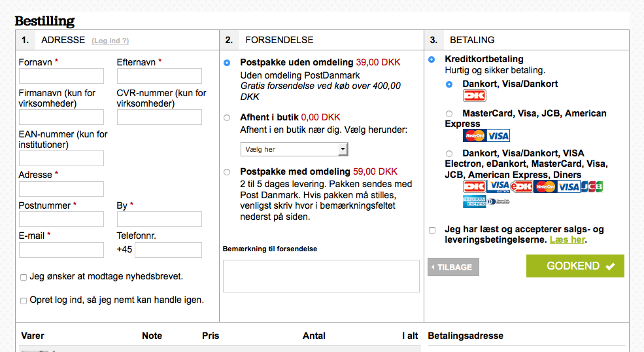This screenshot has height=352, width=644.
Task: Click the Postnummer input field
Action: [x=61, y=219]
